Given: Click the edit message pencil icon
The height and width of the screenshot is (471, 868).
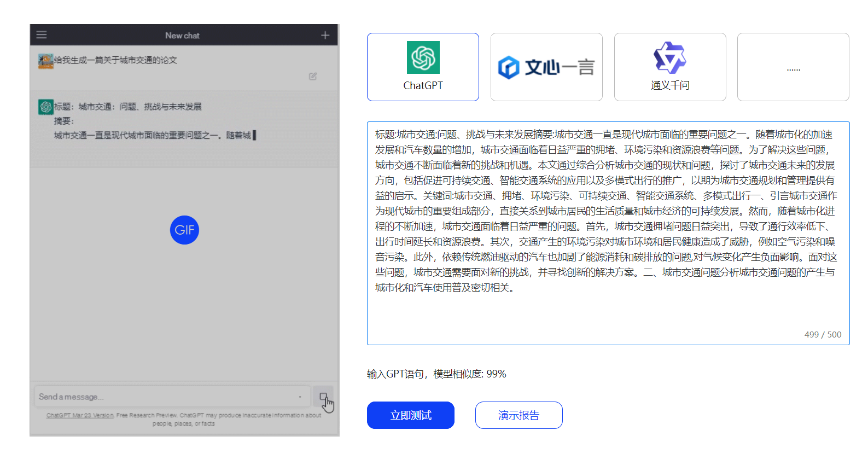Looking at the screenshot, I should tap(313, 77).
